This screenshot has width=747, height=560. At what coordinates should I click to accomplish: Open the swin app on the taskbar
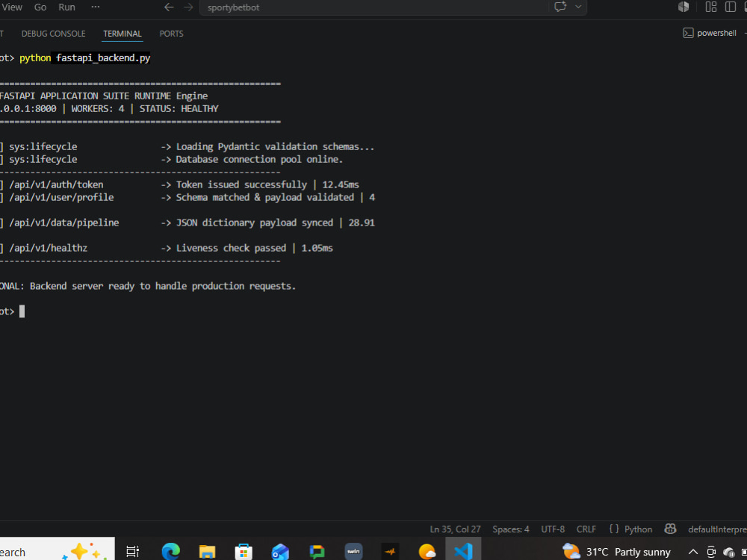click(x=353, y=552)
